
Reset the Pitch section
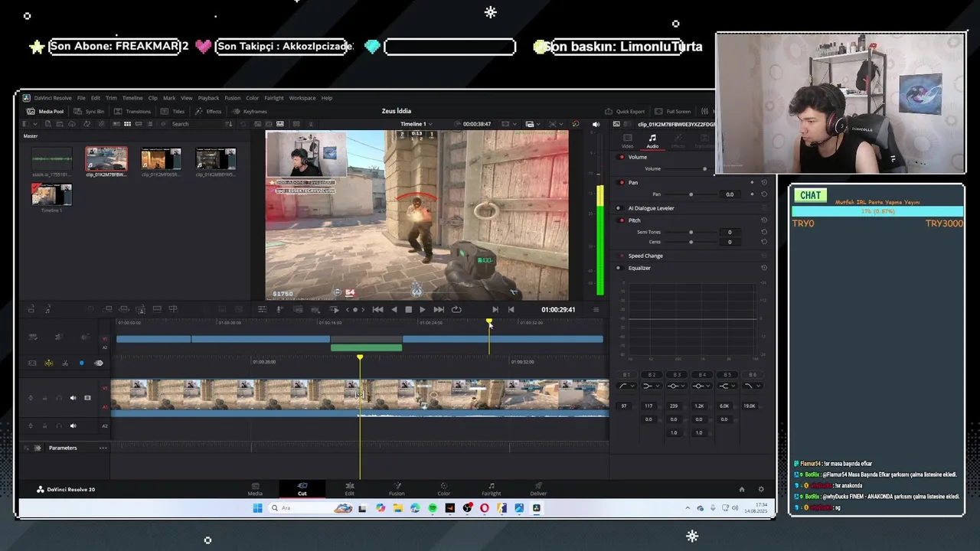763,220
